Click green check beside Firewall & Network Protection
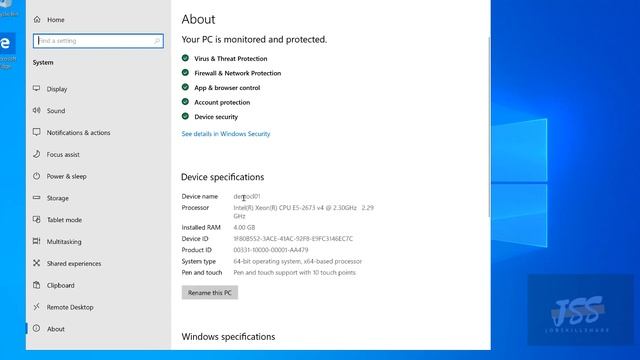 tap(185, 73)
